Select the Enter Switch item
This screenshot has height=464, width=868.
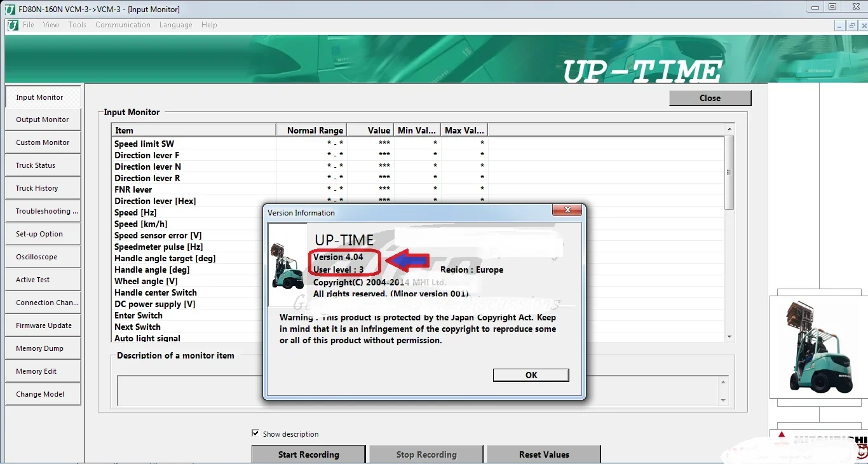[x=139, y=315]
